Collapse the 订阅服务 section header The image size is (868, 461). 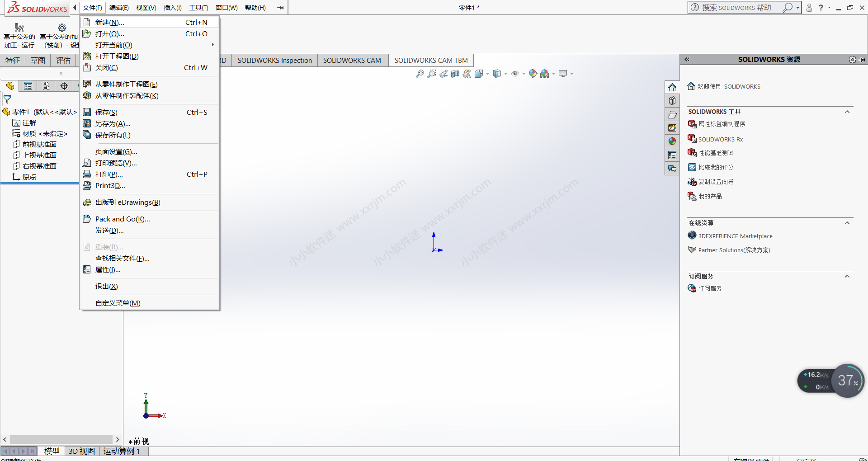click(x=847, y=276)
